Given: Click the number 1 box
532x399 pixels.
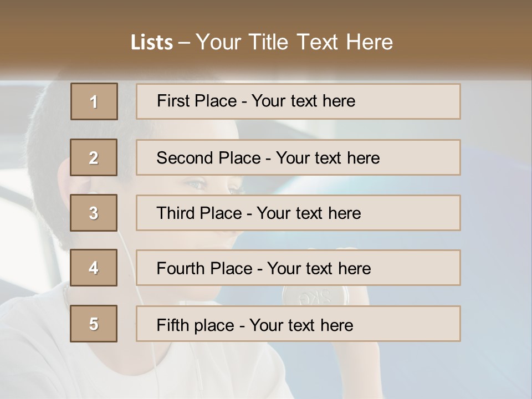Looking at the screenshot, I should point(94,101).
